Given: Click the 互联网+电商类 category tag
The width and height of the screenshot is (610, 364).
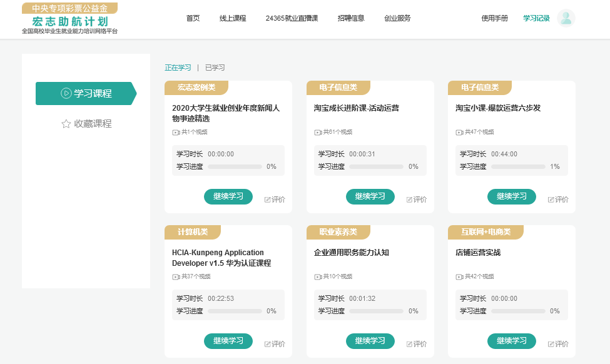Looking at the screenshot, I should tap(485, 232).
